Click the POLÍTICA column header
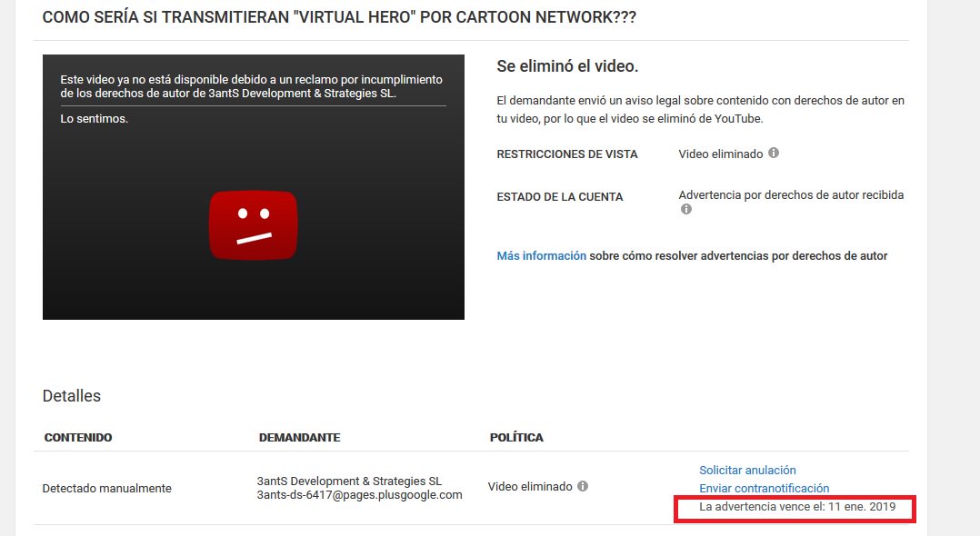 coord(516,437)
